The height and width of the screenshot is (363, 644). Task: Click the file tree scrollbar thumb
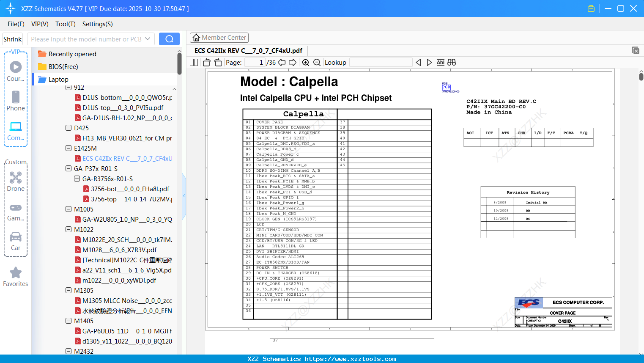pyautogui.click(x=179, y=63)
